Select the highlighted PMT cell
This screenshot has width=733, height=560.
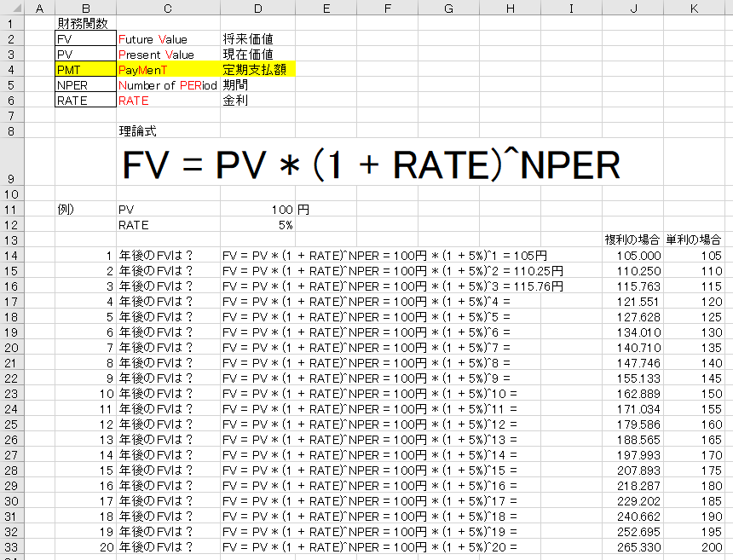click(x=85, y=69)
